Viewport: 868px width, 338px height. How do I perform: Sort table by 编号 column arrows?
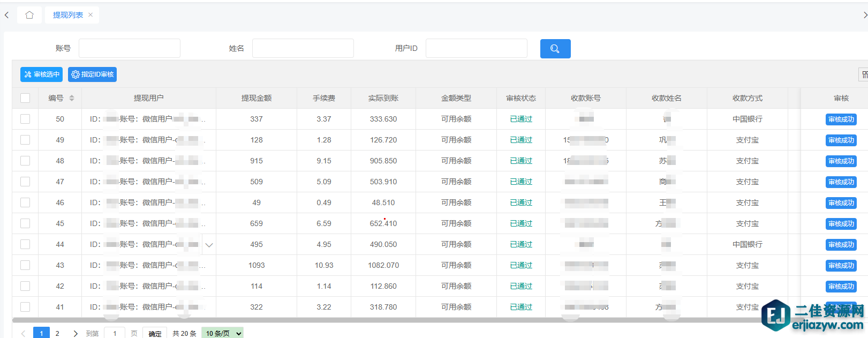(x=72, y=98)
